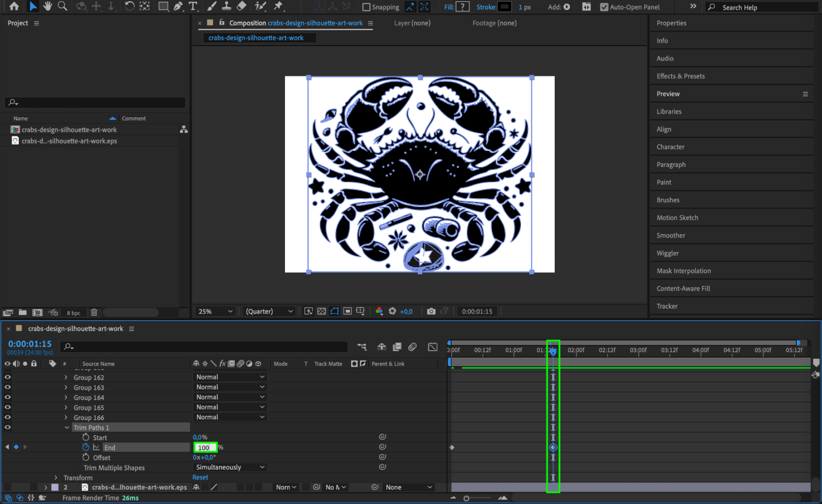Switch to the Footage (none) tab
This screenshot has height=504, width=822.
pos(494,23)
